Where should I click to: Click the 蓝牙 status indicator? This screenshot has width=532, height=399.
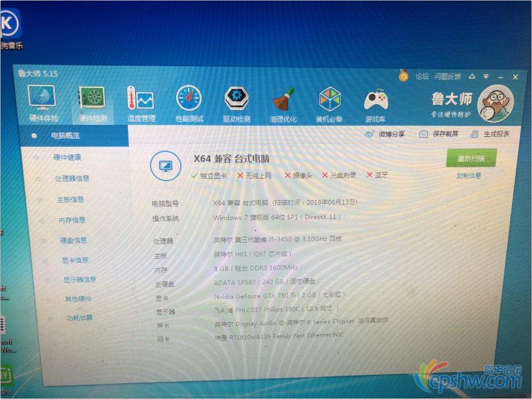[378, 175]
